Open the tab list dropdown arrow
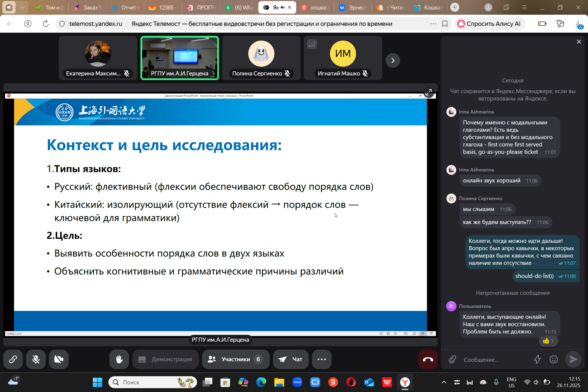This screenshot has width=588, height=392. (x=22, y=8)
